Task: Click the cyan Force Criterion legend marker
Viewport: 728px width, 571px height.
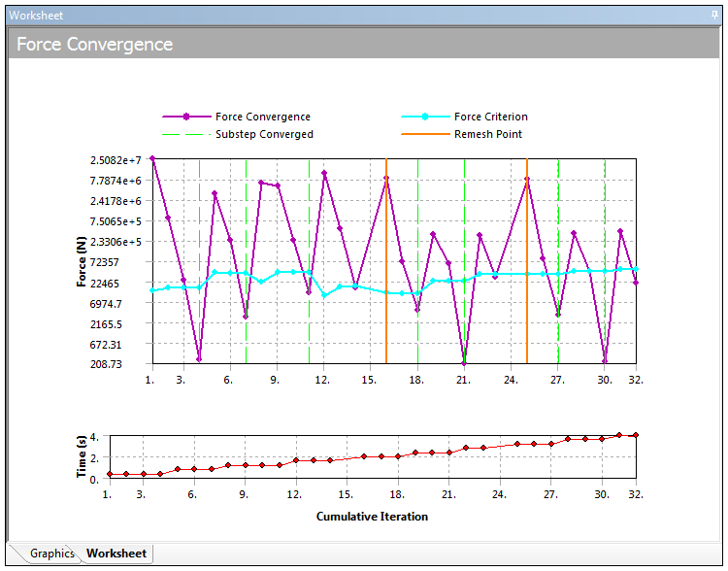Action: click(425, 118)
